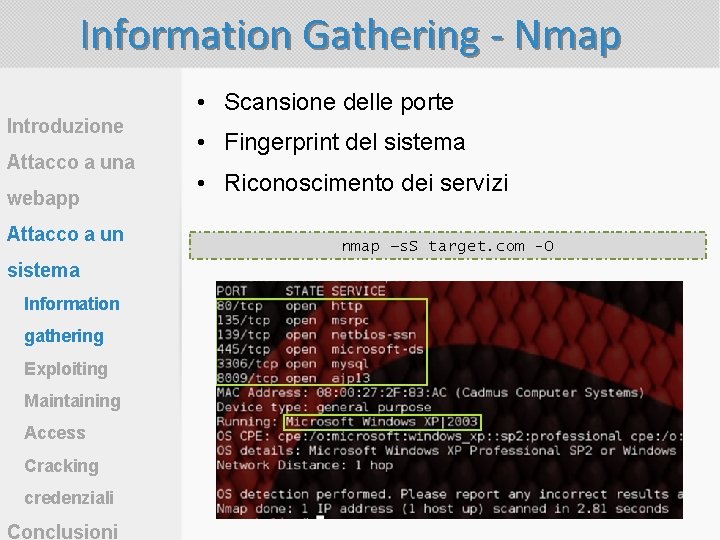Click Microsoft Windows XP|2003 text

[382, 422]
